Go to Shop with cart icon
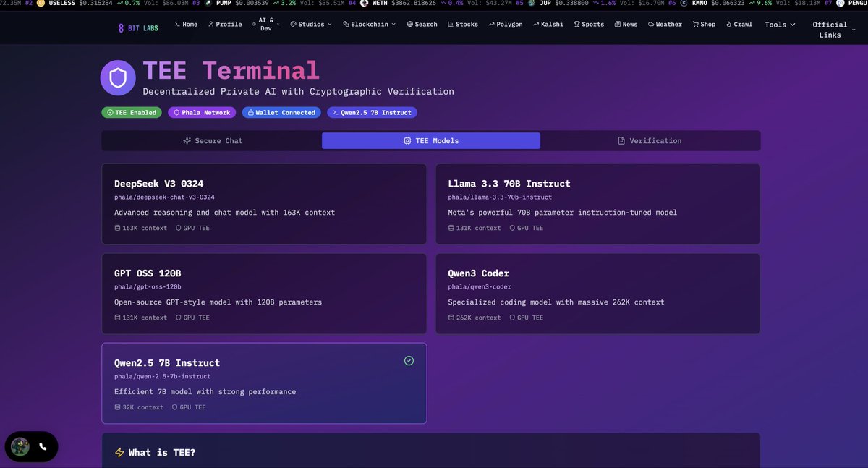The width and height of the screenshot is (868, 468). click(x=703, y=25)
